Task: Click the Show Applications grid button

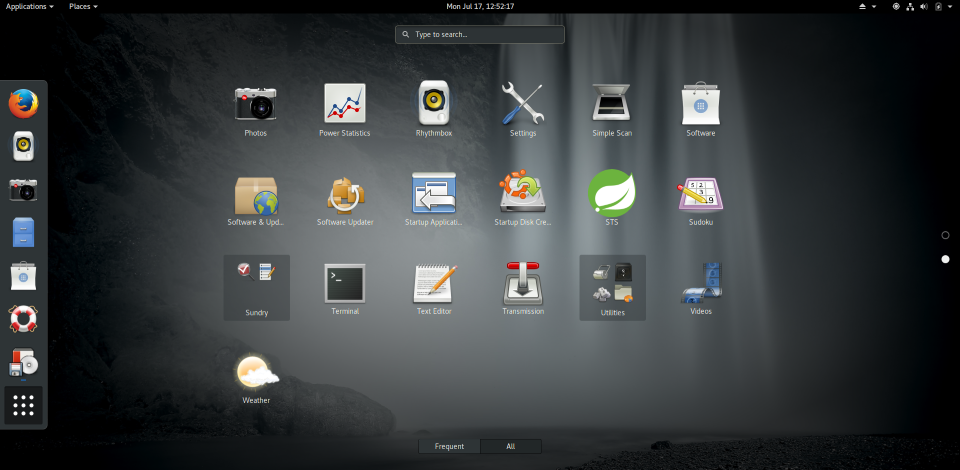Action: coord(23,405)
